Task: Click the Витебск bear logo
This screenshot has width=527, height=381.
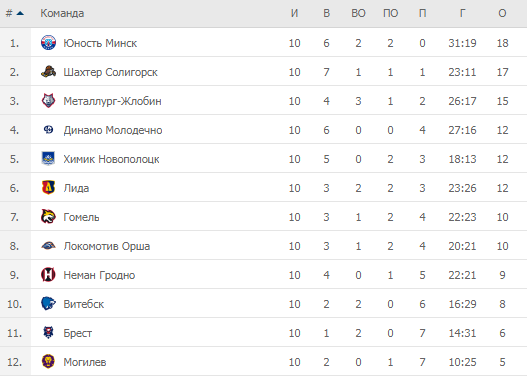Action: [48, 304]
